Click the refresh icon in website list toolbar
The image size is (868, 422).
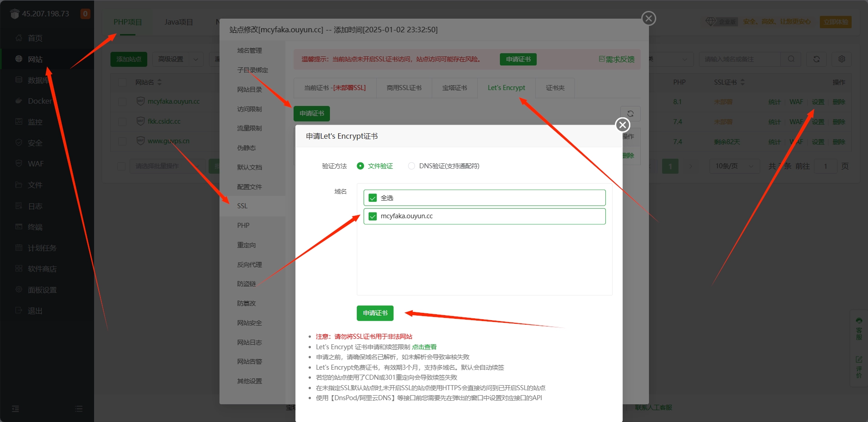click(x=816, y=59)
